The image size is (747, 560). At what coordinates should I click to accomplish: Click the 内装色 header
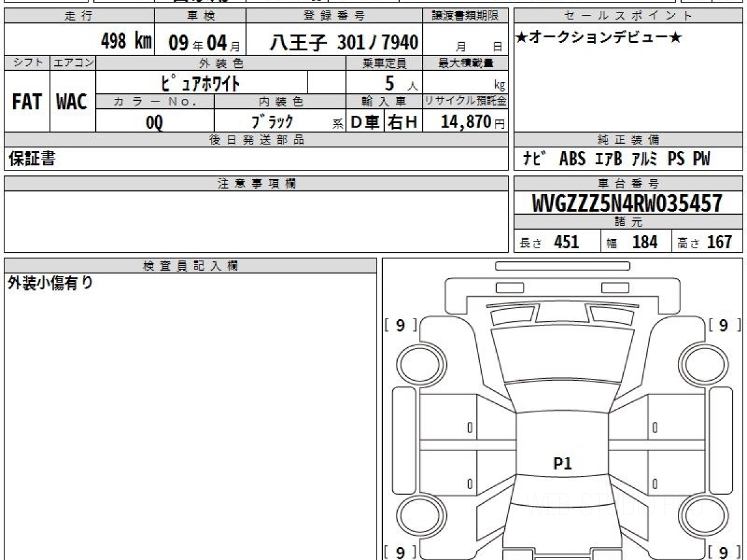point(280,101)
